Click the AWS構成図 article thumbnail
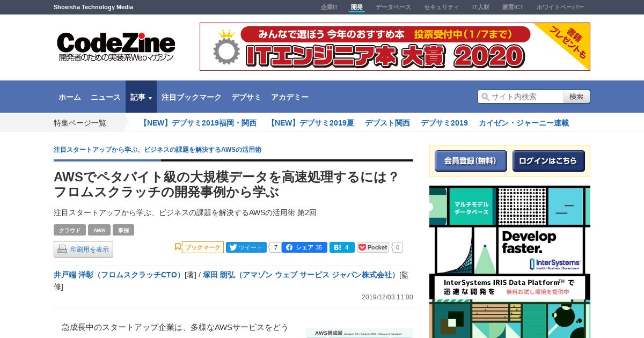 coord(360,333)
